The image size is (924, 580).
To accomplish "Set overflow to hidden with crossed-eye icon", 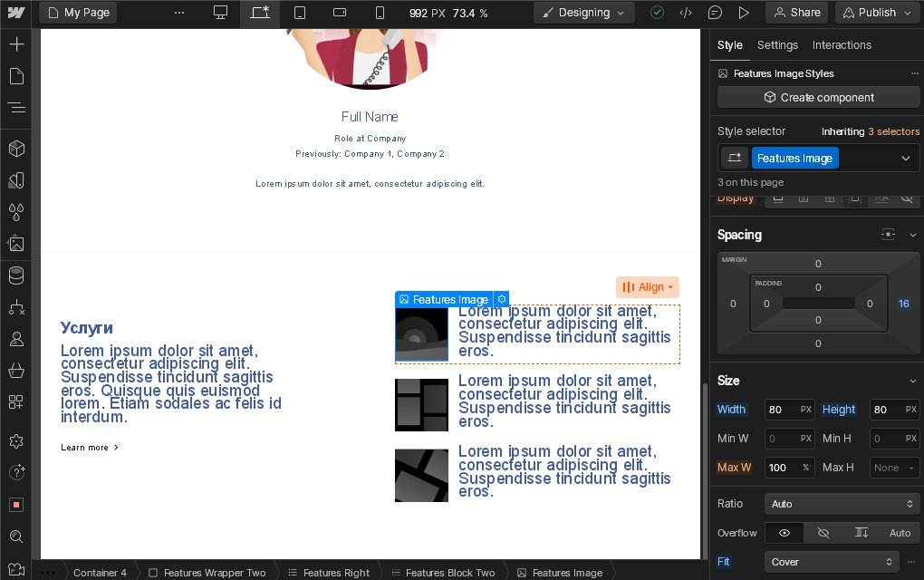I will pyautogui.click(x=823, y=533).
